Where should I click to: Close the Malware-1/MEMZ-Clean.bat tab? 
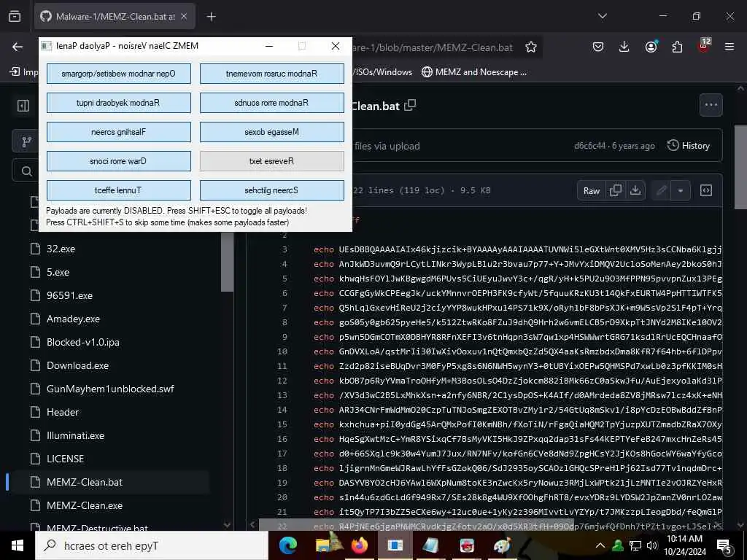click(x=184, y=17)
